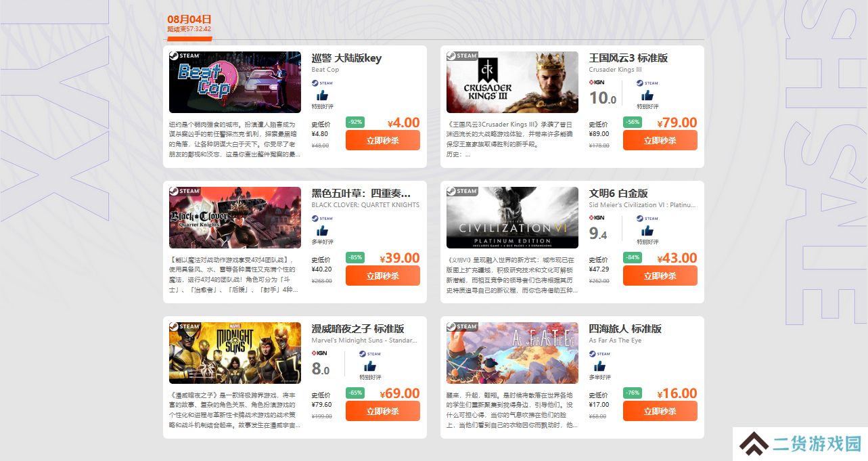Click the IGN 9.4 score for Civilization VI
868x461 pixels.
(x=598, y=234)
